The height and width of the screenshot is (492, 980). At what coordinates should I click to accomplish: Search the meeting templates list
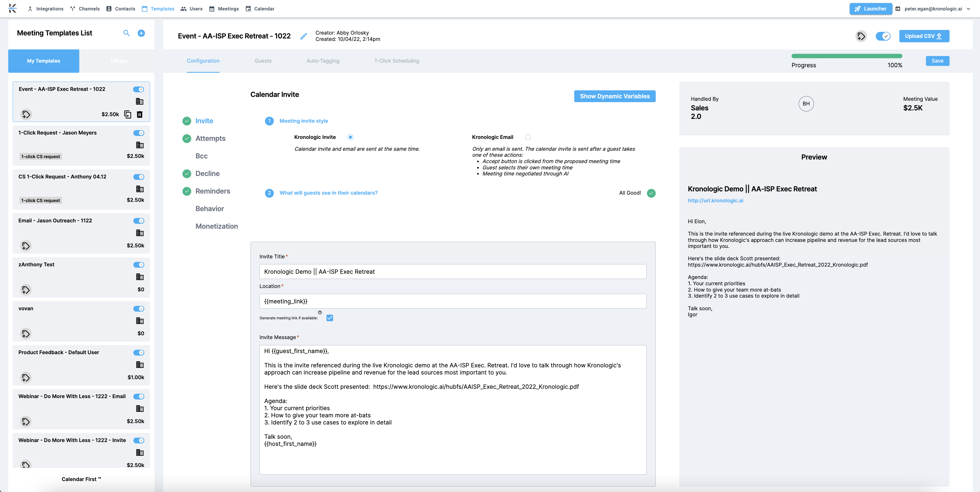(x=127, y=33)
